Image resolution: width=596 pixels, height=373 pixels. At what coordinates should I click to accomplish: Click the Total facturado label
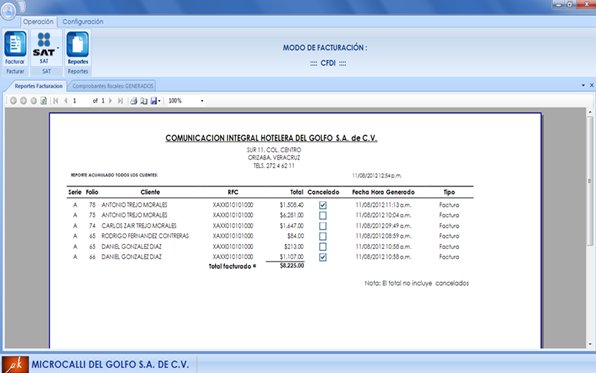(x=232, y=266)
